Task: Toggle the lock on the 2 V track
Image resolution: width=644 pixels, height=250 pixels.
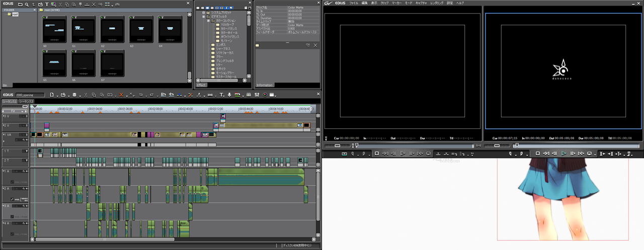Action: [21, 125]
